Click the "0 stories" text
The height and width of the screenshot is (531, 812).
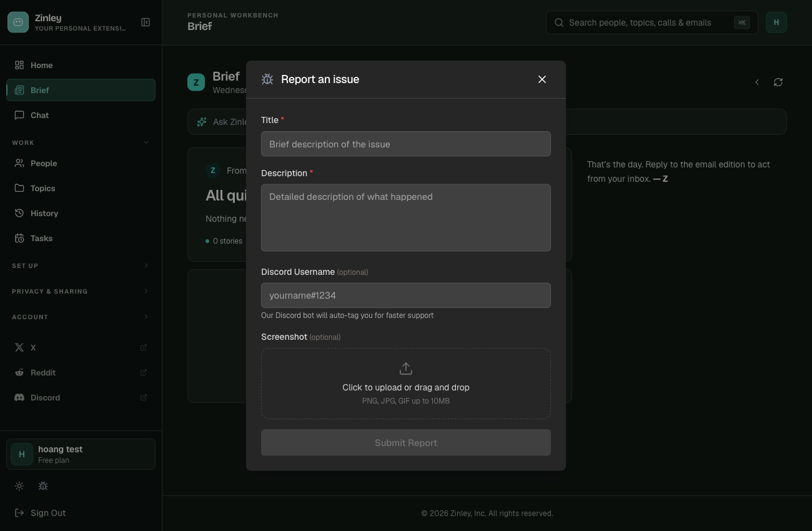click(227, 241)
